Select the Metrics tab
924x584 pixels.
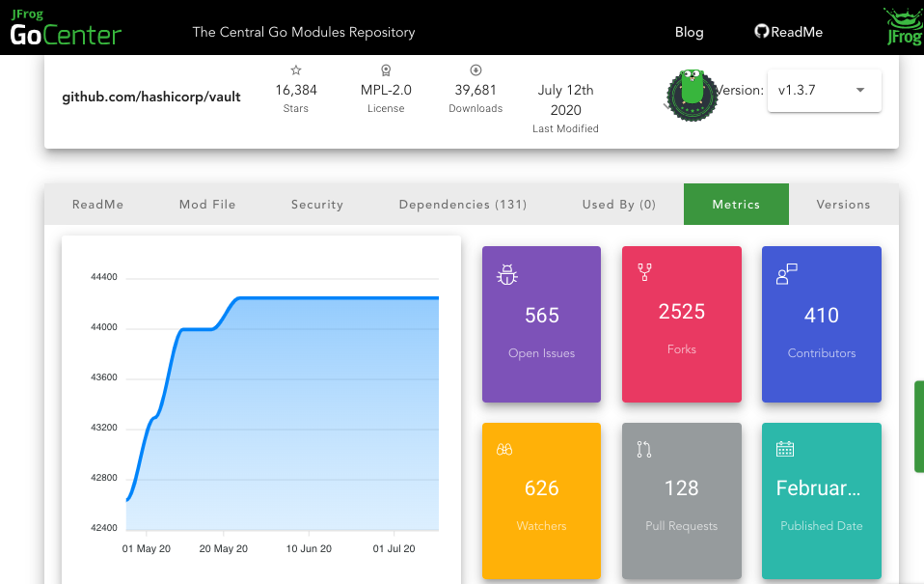pyautogui.click(x=736, y=204)
